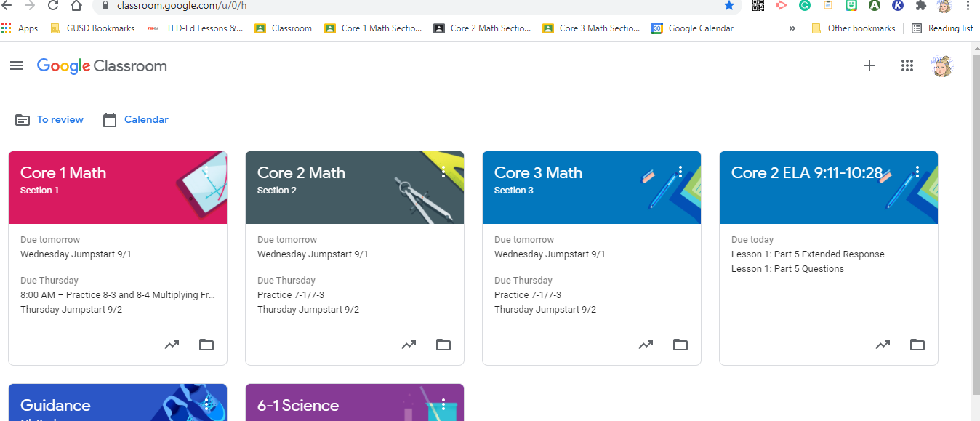Bookmark star icon in address bar
The image size is (980, 421).
(729, 5)
